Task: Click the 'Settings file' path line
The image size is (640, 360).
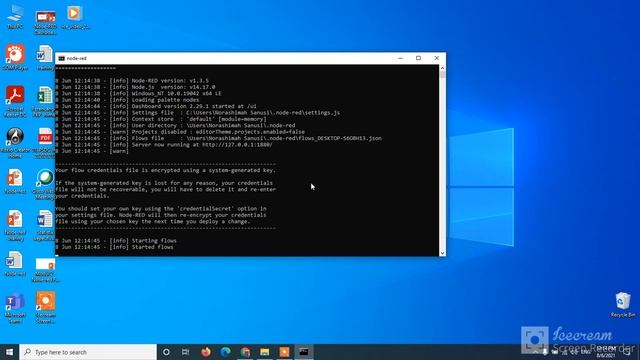Action: pos(198,113)
